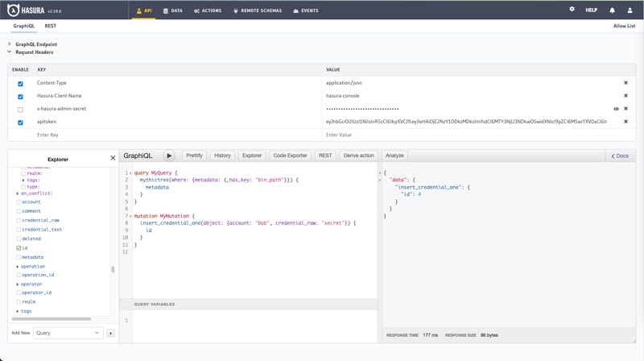This screenshot has width=644, height=361.
Task: Open the notifications bell
Action: click(x=612, y=10)
